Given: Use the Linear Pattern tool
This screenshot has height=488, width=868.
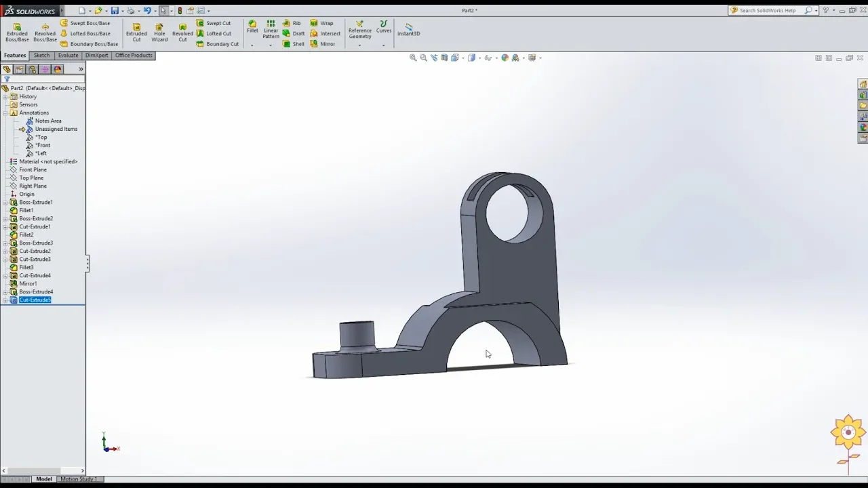Looking at the screenshot, I should pos(271,29).
